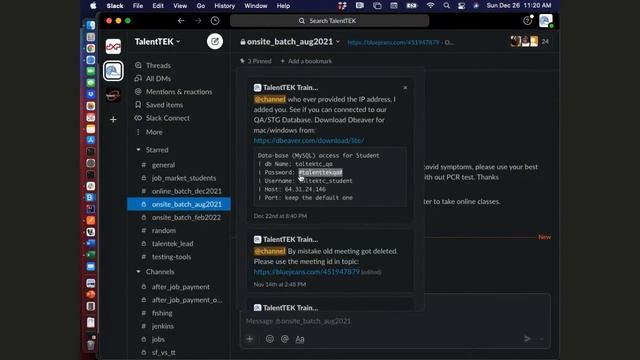This screenshot has height=360, width=640.
Task: Select onsite_batch_feb2022 channel
Action: pyautogui.click(x=186, y=218)
